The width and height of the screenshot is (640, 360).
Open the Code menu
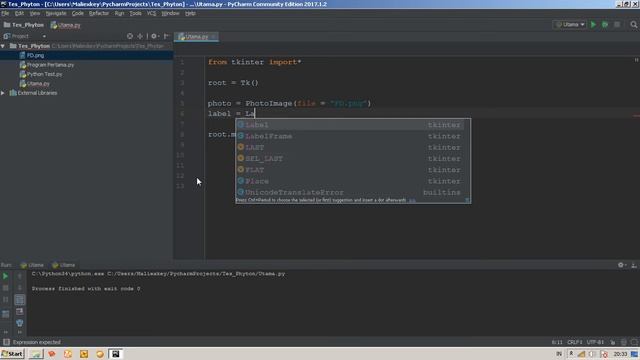pyautogui.click(x=78, y=13)
